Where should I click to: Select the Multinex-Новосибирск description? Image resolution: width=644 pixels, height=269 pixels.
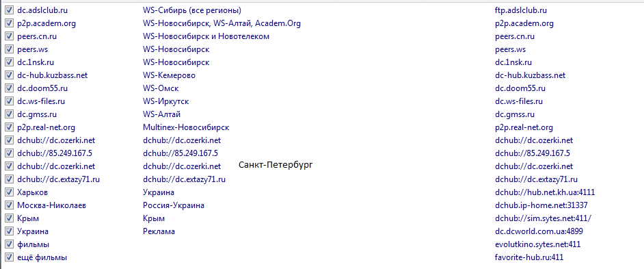[186, 127]
